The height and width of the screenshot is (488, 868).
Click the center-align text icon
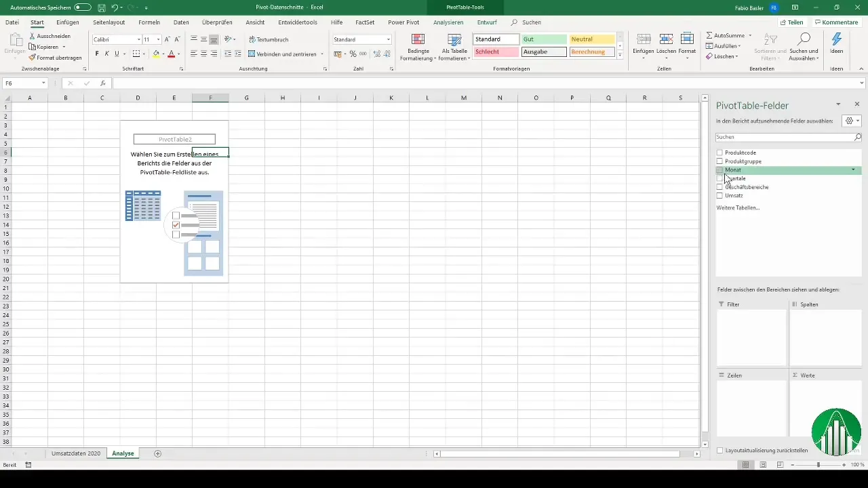(204, 54)
